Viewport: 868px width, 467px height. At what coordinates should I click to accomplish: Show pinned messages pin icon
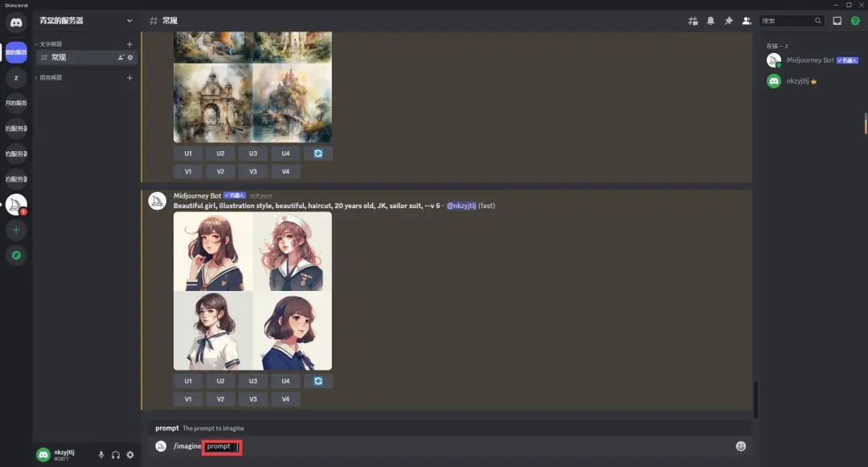tap(728, 21)
